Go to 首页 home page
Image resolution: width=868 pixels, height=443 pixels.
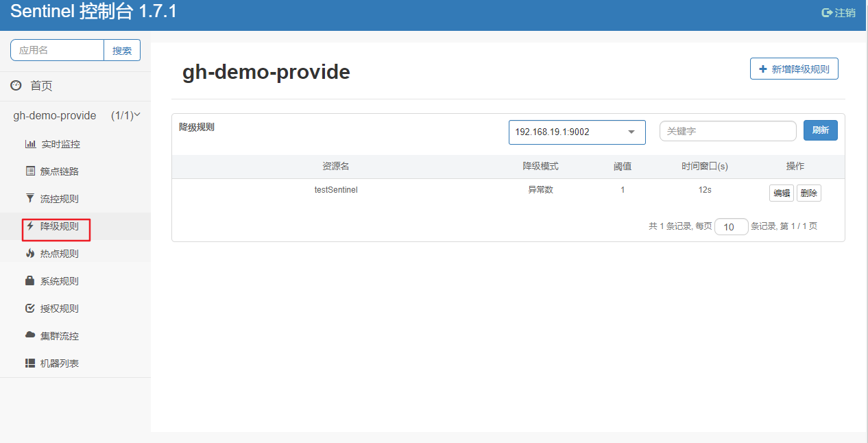41,86
